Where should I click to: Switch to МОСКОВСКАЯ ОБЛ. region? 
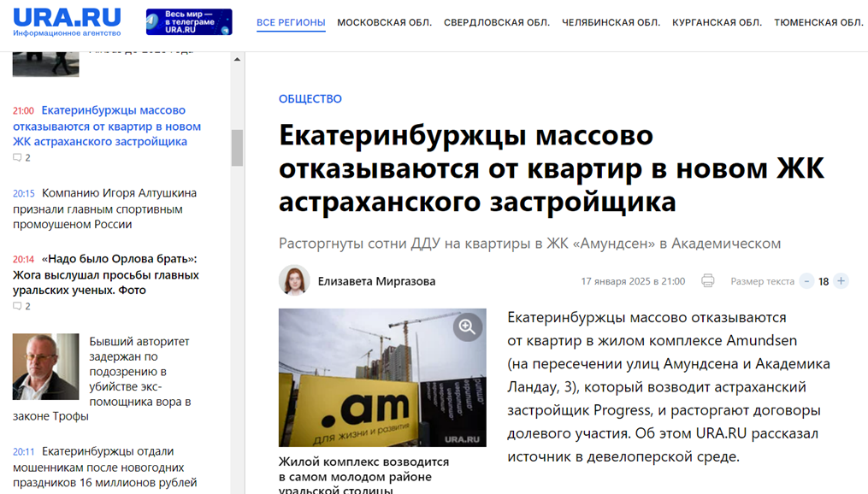click(384, 23)
